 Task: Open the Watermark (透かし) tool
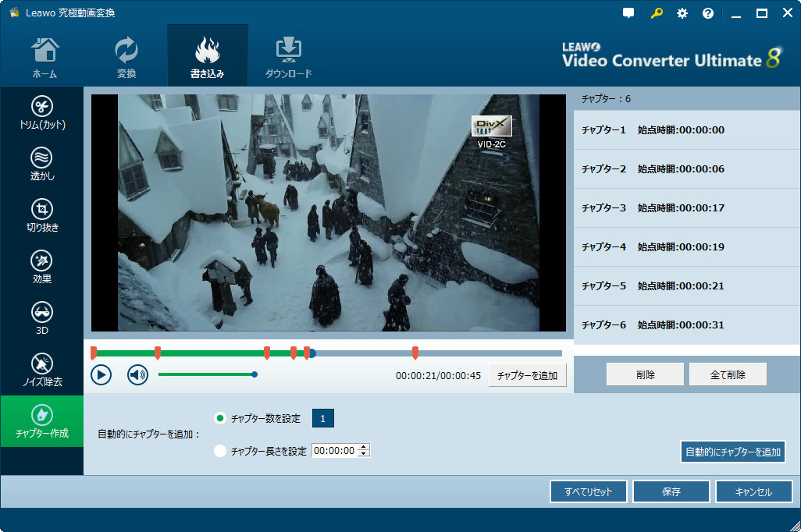(42, 165)
